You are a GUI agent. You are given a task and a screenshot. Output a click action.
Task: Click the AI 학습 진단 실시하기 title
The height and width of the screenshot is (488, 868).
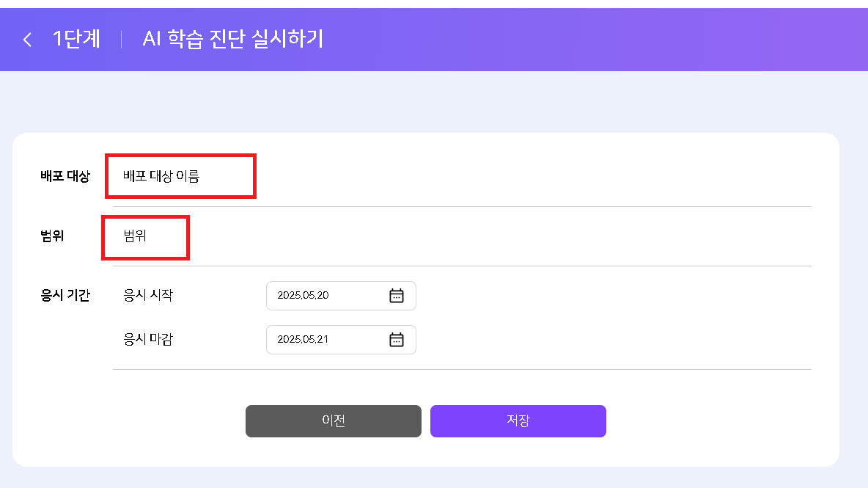click(x=232, y=40)
